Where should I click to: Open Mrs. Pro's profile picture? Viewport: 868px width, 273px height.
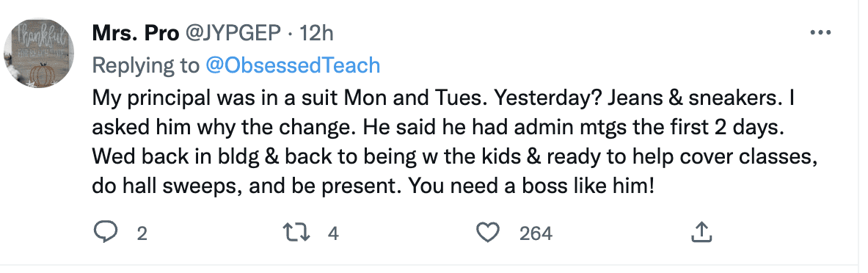[x=39, y=54]
